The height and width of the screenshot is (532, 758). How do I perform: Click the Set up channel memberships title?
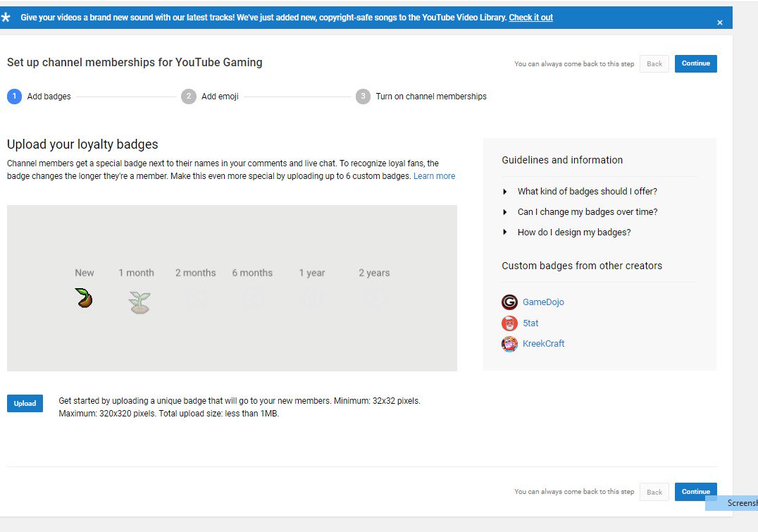(135, 63)
